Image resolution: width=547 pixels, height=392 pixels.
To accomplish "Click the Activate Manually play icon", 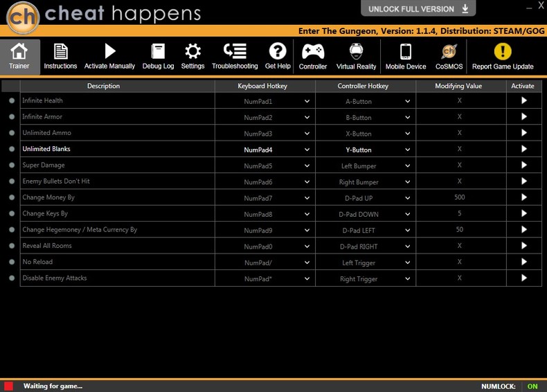I will point(109,52).
